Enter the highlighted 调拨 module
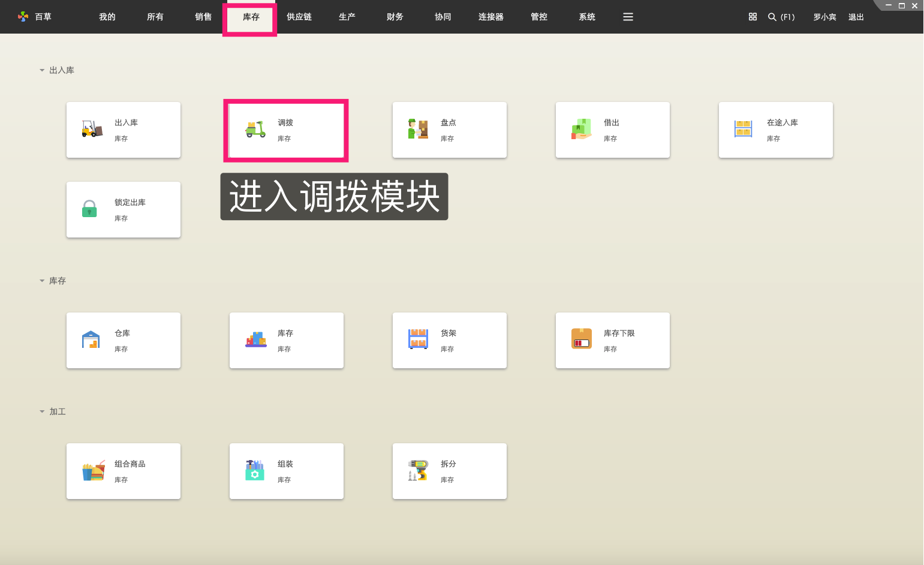 coord(285,130)
